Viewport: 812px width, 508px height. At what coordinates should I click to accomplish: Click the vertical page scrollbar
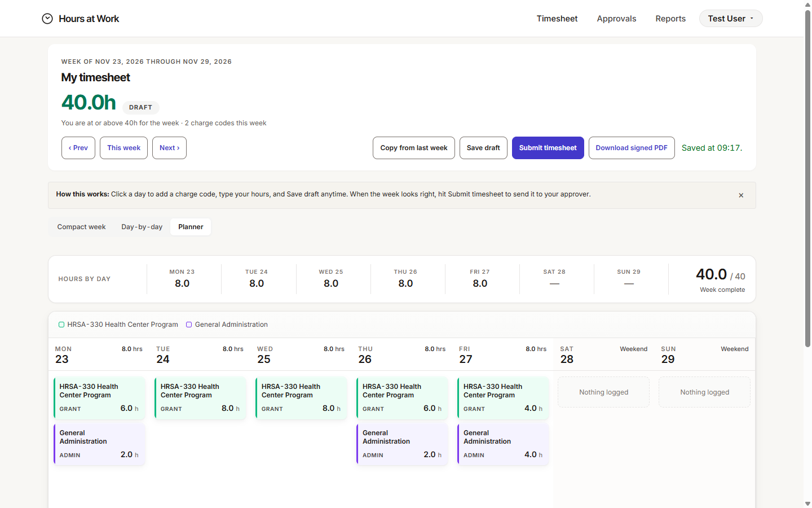[807, 178]
